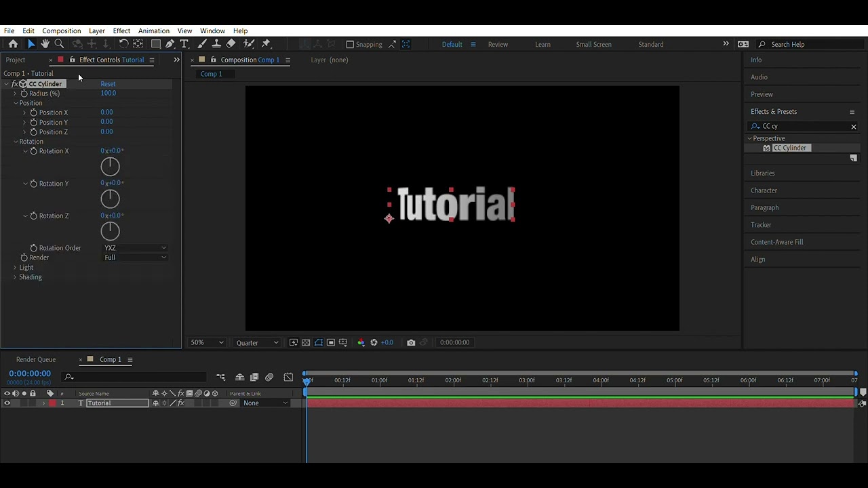Toggle CC Cylinder fx effect switch
The width and height of the screenshot is (868, 488).
15,84
